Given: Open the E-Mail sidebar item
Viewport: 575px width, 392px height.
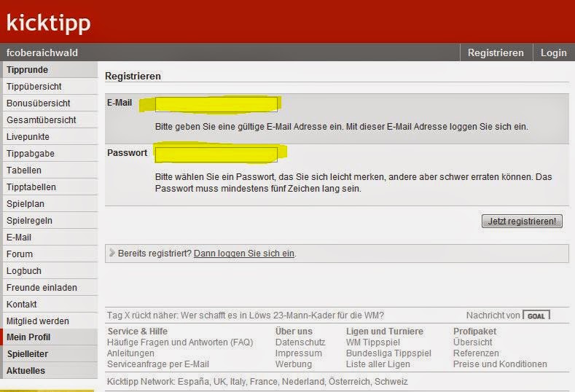Looking at the screenshot, I should click(x=50, y=238).
